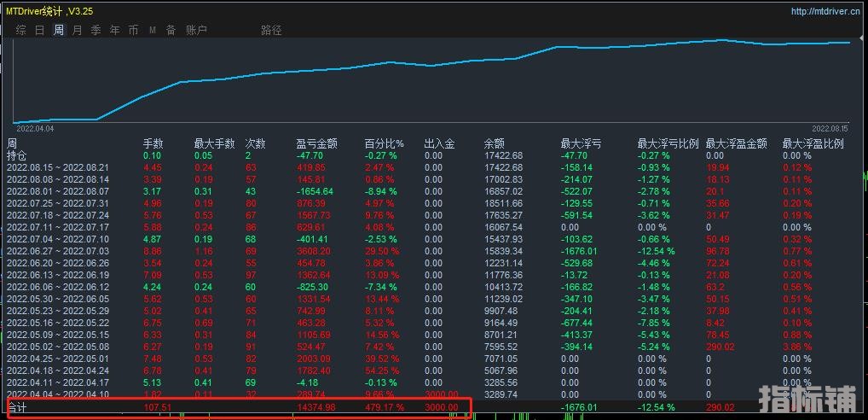Click the 96.78 max floating profit cell
Viewport: 868px width, 420px height.
pos(717,251)
